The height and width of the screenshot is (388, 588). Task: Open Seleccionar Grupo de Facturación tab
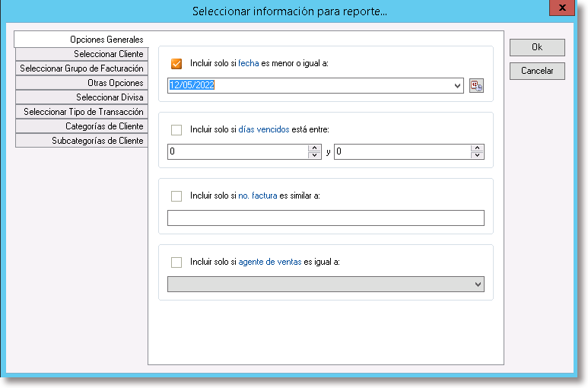click(x=81, y=68)
